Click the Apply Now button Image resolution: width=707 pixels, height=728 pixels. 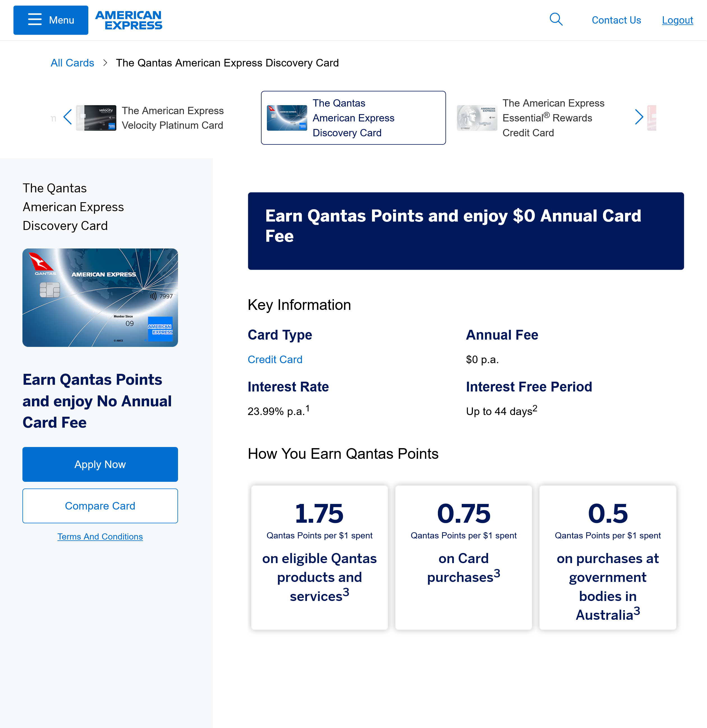click(x=100, y=464)
